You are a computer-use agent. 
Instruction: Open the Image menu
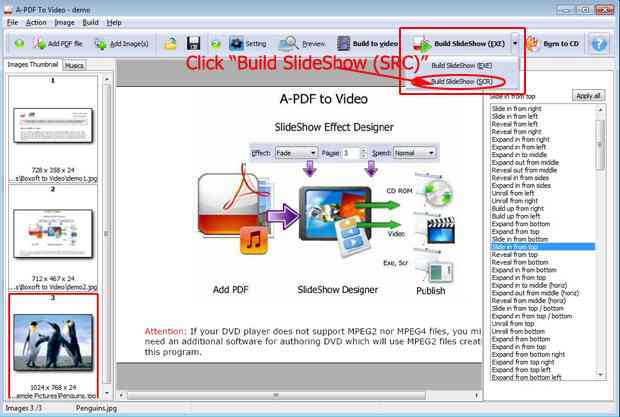[64, 23]
